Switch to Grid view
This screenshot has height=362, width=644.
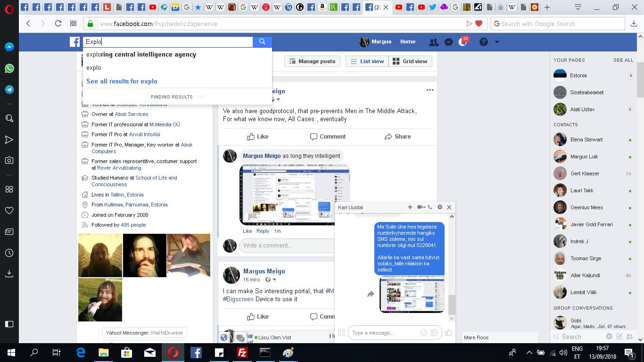point(410,61)
